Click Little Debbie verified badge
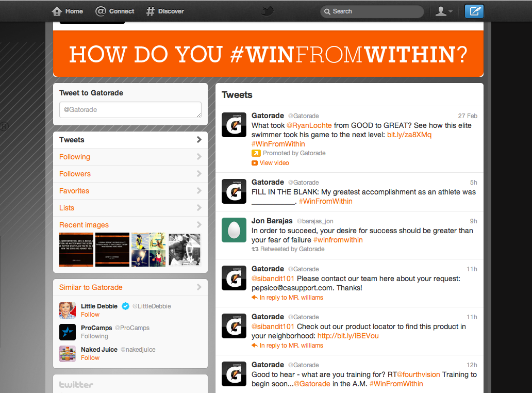The height and width of the screenshot is (393, 532). point(126,306)
